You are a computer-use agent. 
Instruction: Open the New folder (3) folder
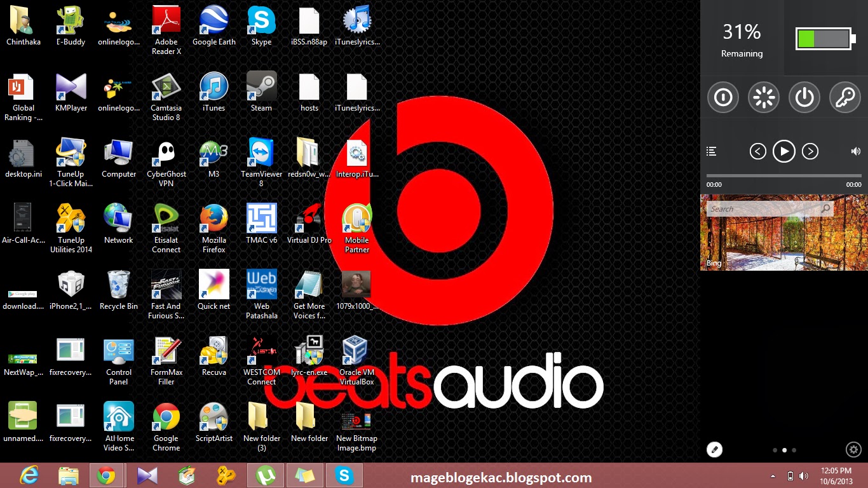pyautogui.click(x=261, y=426)
